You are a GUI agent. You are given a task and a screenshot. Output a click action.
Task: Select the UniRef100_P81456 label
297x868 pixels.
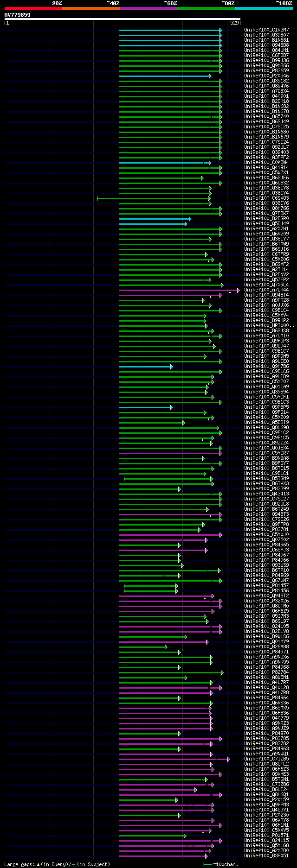pos(266,591)
